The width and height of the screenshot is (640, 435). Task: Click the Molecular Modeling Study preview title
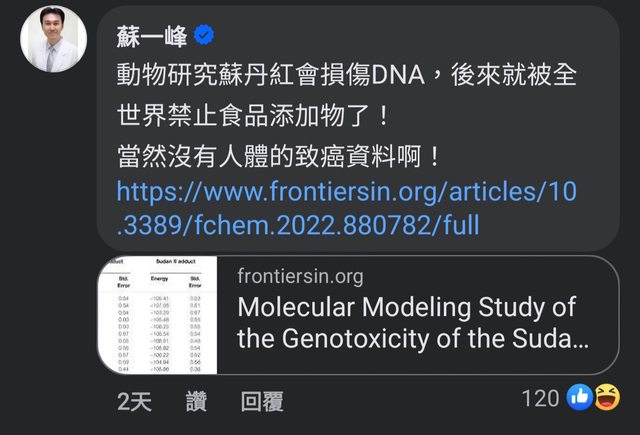(406, 307)
